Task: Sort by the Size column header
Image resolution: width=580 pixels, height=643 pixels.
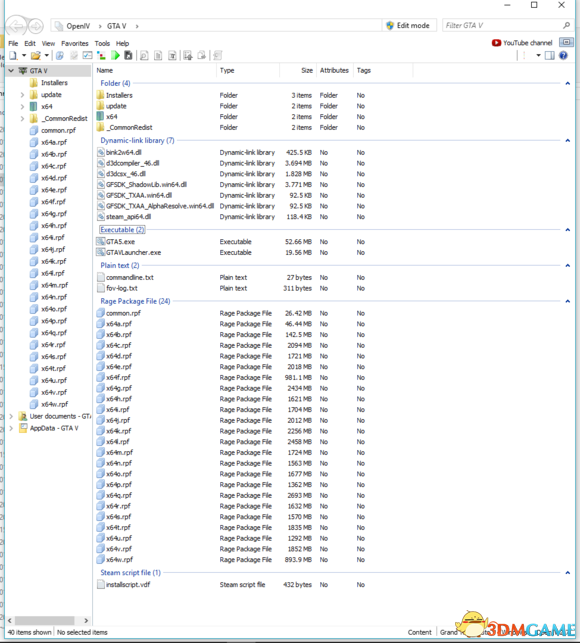Action: [x=307, y=71]
